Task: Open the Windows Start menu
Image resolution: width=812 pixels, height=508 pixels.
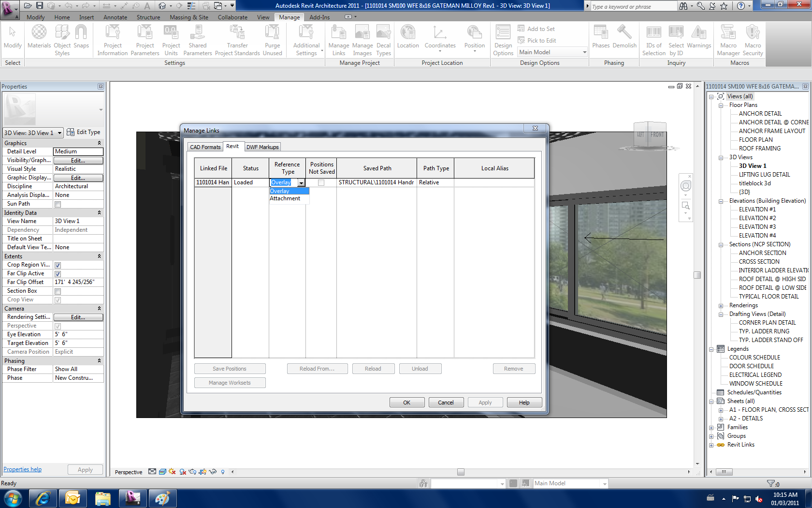Action: tap(13, 498)
